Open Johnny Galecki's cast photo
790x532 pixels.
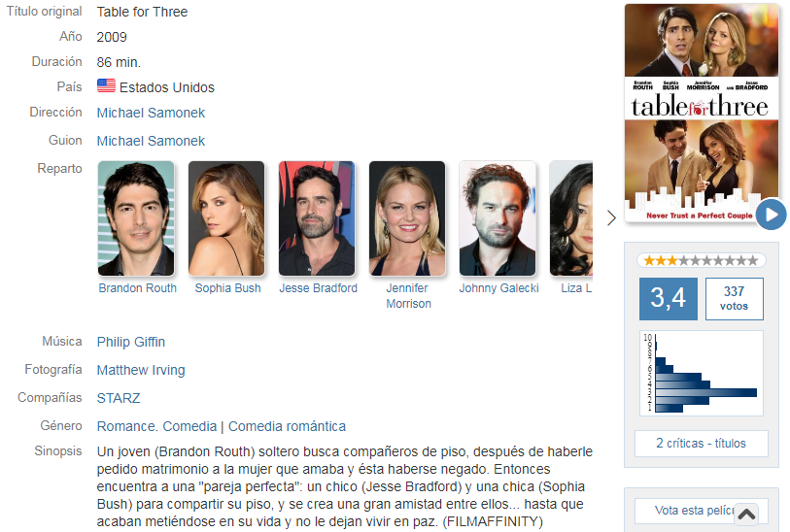498,218
